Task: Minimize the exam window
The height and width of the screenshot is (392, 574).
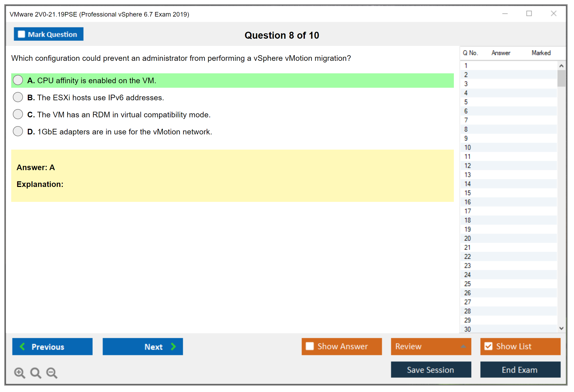Action: pos(505,14)
